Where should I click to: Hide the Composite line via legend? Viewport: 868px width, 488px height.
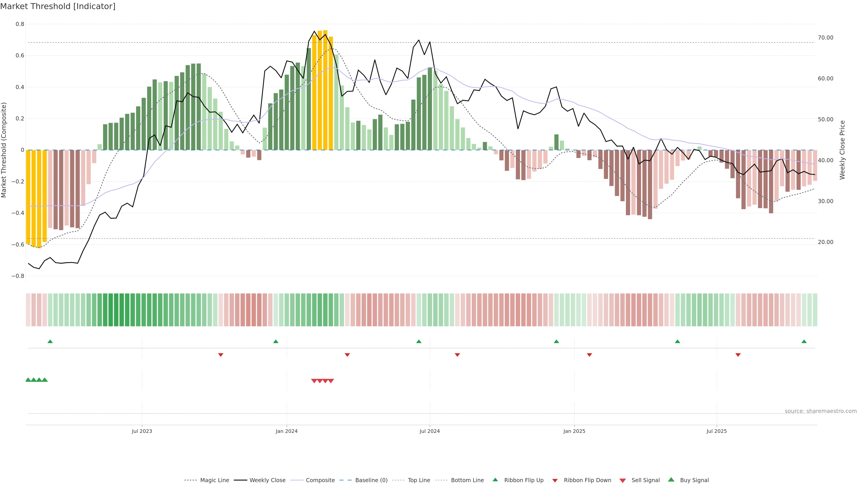point(320,480)
